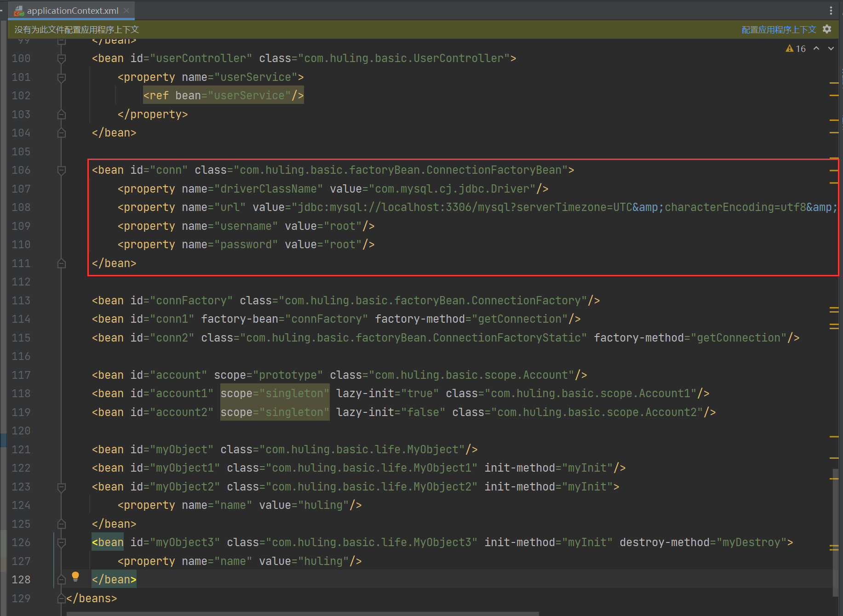
Task: Toggle fold marker at line 129 closing beans
Action: (61, 599)
